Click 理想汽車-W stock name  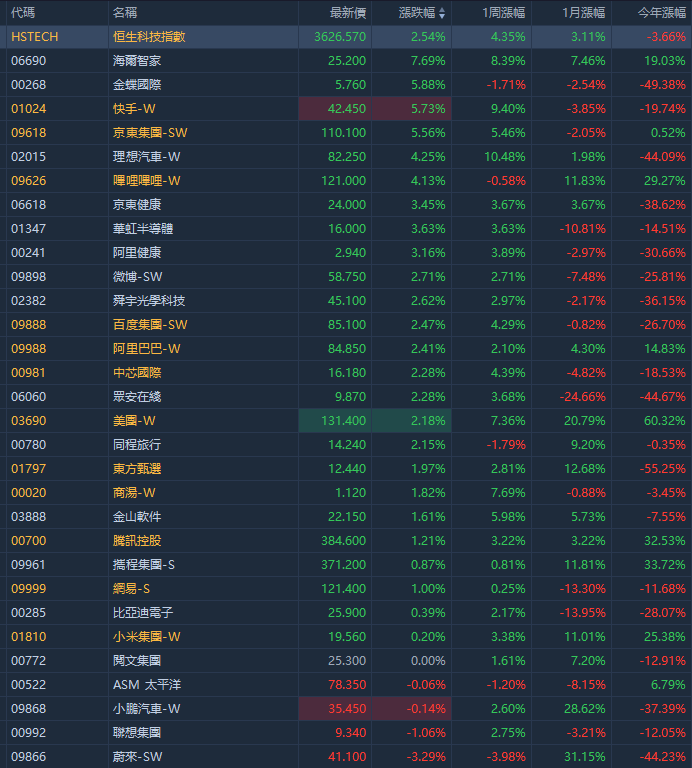tap(146, 157)
